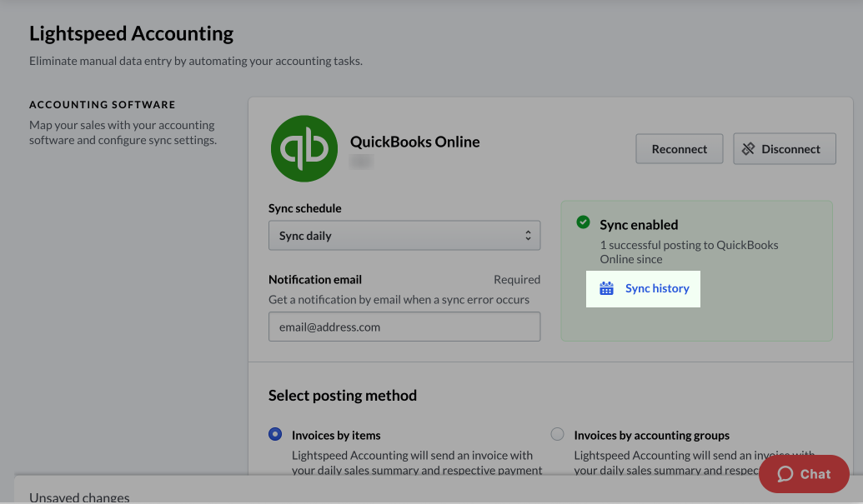The width and height of the screenshot is (863, 504).
Task: Click the Lightspeed Accounting page heading
Action: (131, 34)
